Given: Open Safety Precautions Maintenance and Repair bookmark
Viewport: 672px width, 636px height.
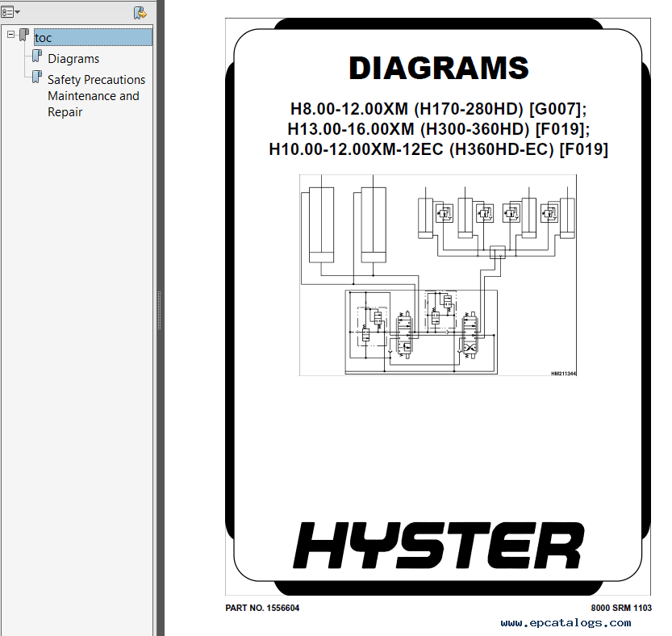Looking at the screenshot, I should (96, 95).
